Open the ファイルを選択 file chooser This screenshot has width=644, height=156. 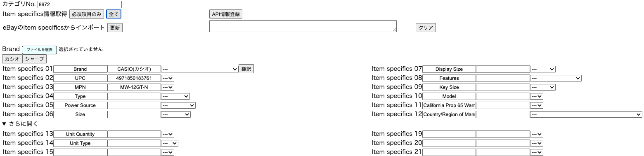click(40, 49)
